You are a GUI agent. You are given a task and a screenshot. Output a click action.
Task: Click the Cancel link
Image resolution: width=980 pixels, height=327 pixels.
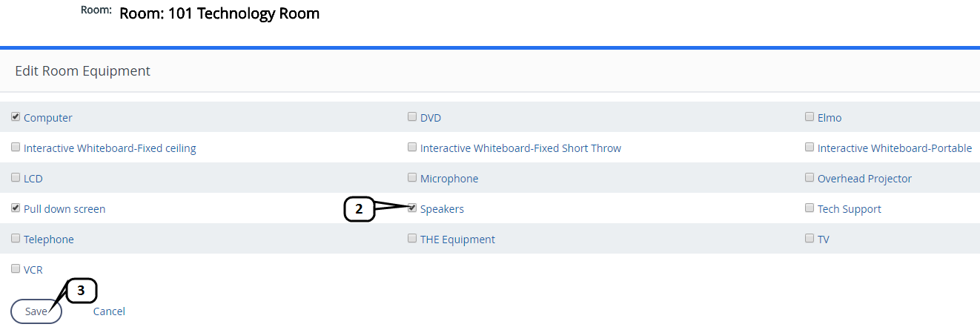pos(109,311)
